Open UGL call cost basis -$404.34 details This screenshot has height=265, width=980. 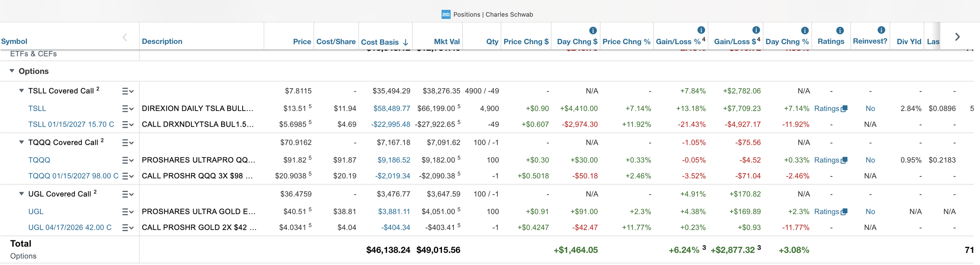[396, 228]
